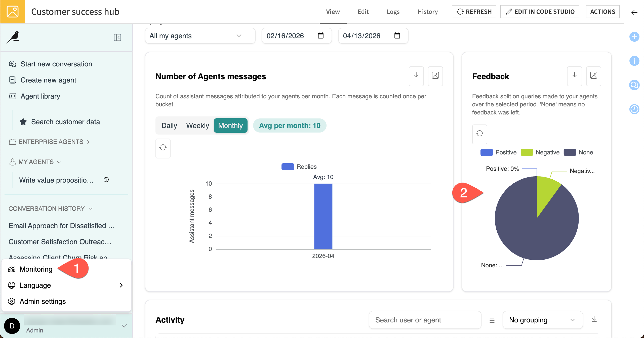Toggle Negative series in Feedback legend

pyautogui.click(x=540, y=152)
